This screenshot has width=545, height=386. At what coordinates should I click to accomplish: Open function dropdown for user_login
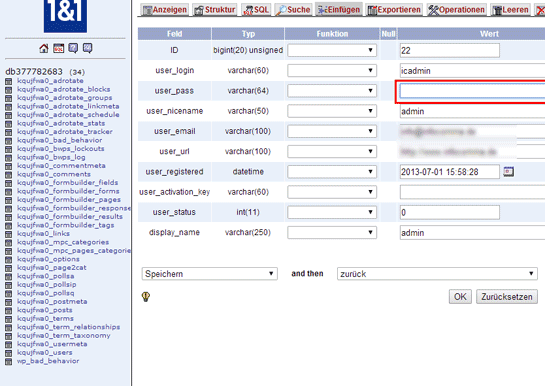(332, 71)
